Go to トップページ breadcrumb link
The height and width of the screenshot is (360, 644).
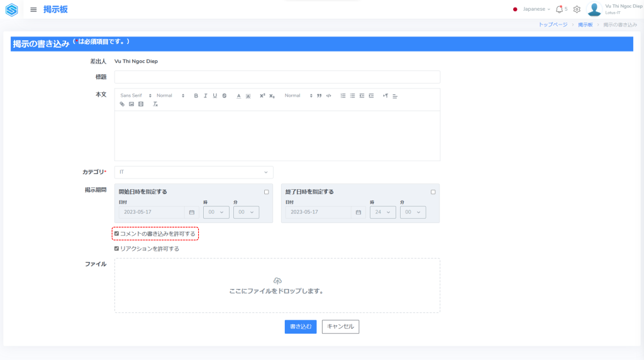point(553,25)
